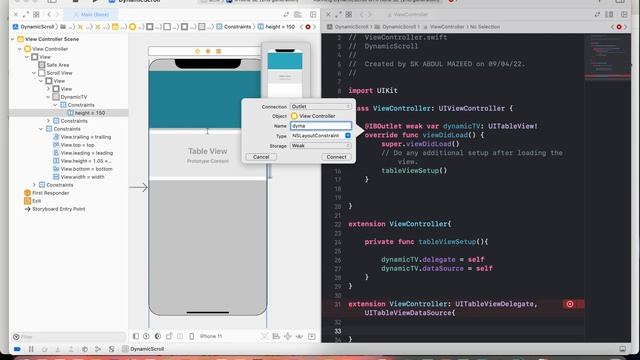Change device orientation on canvas
The width and height of the screenshot is (640, 360).
pos(169,336)
